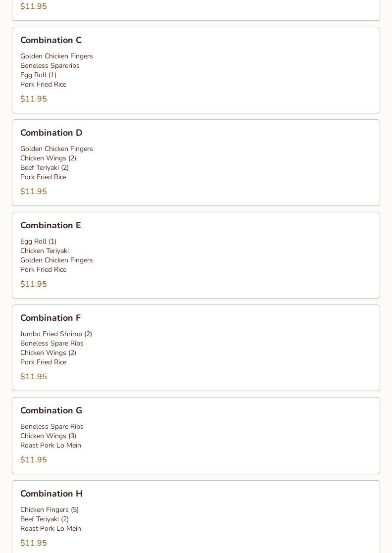Click Boneless Spareribs in Combination C
Screen dimensions: 392x553
pyautogui.click(x=50, y=65)
